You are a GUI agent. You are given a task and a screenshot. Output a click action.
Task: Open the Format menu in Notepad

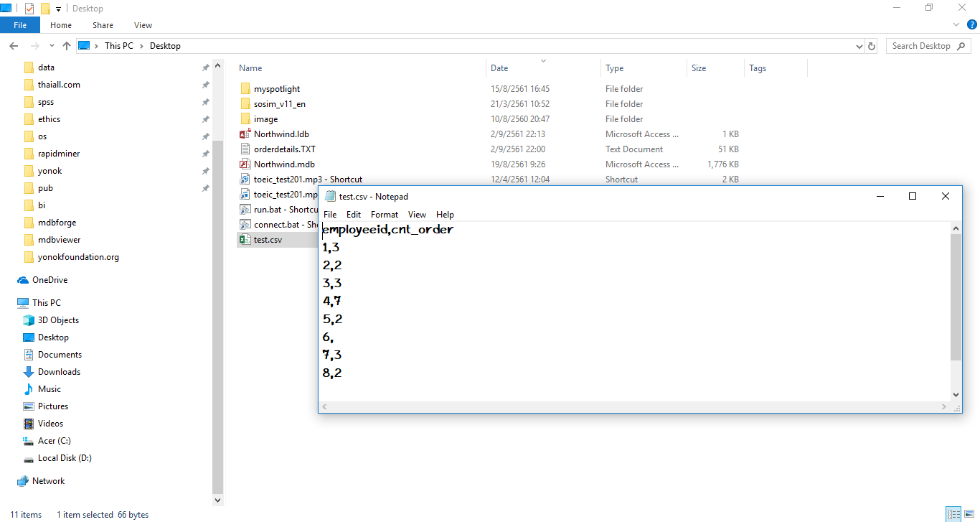pos(384,215)
